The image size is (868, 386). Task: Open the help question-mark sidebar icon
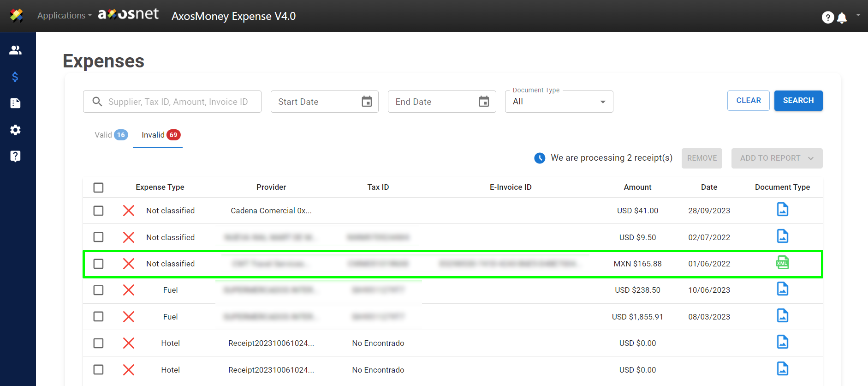[x=15, y=156]
